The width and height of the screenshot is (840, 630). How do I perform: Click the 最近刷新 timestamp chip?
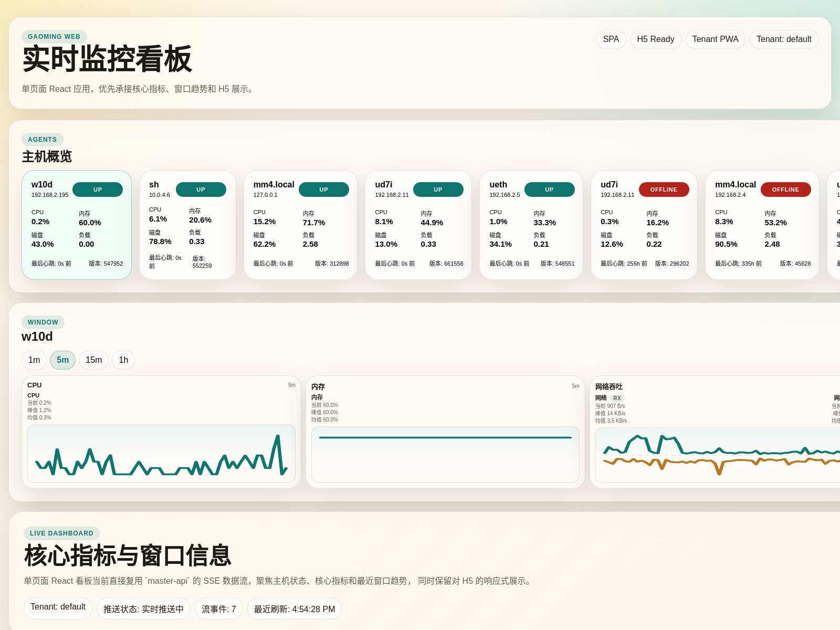[x=294, y=609]
